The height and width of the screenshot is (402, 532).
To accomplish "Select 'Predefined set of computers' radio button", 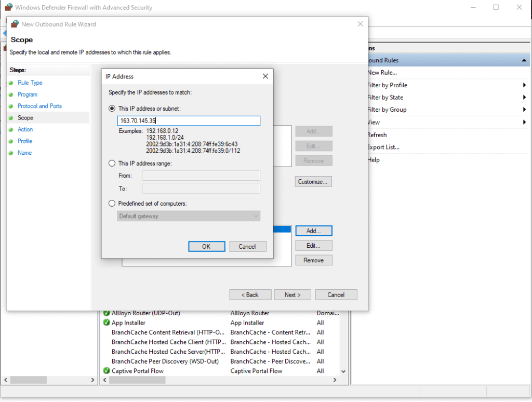I will [112, 204].
